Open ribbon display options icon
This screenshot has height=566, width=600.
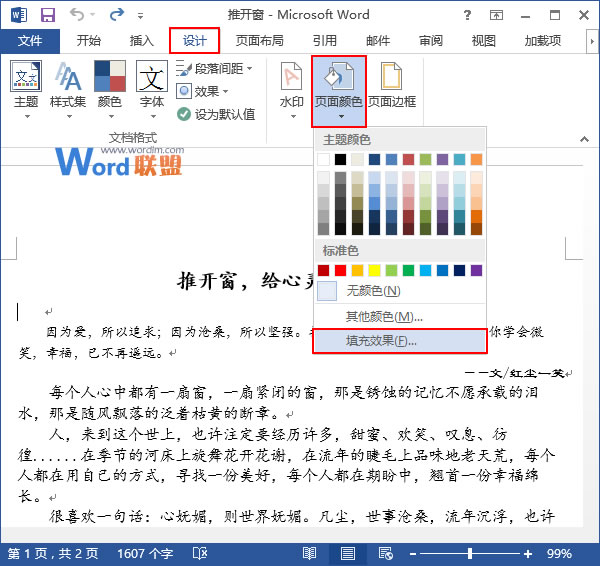pos(496,15)
